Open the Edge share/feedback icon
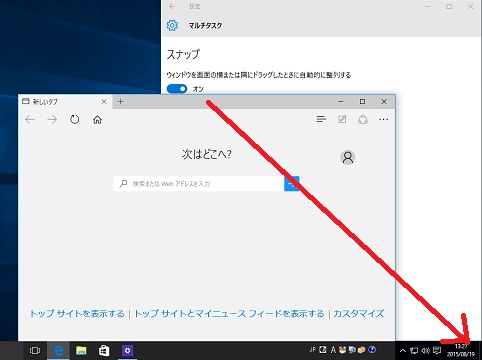 363,119
